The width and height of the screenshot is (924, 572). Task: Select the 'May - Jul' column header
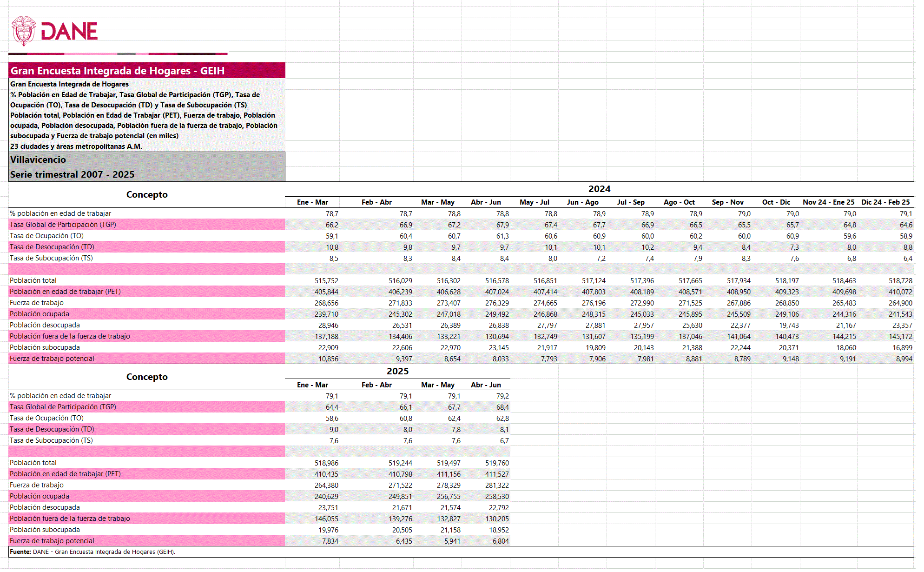[535, 202]
